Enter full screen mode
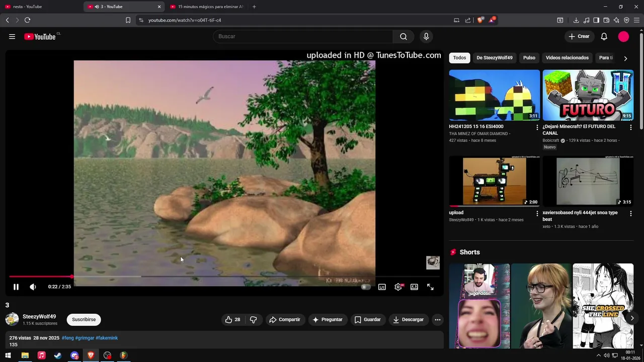This screenshot has width=644, height=362. 430,287
